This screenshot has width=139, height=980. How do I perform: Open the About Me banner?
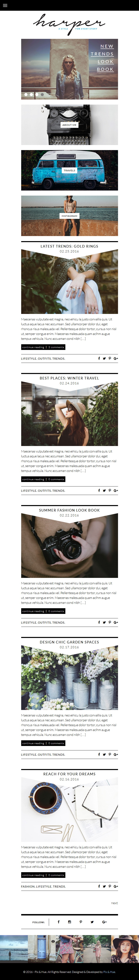[69, 125]
